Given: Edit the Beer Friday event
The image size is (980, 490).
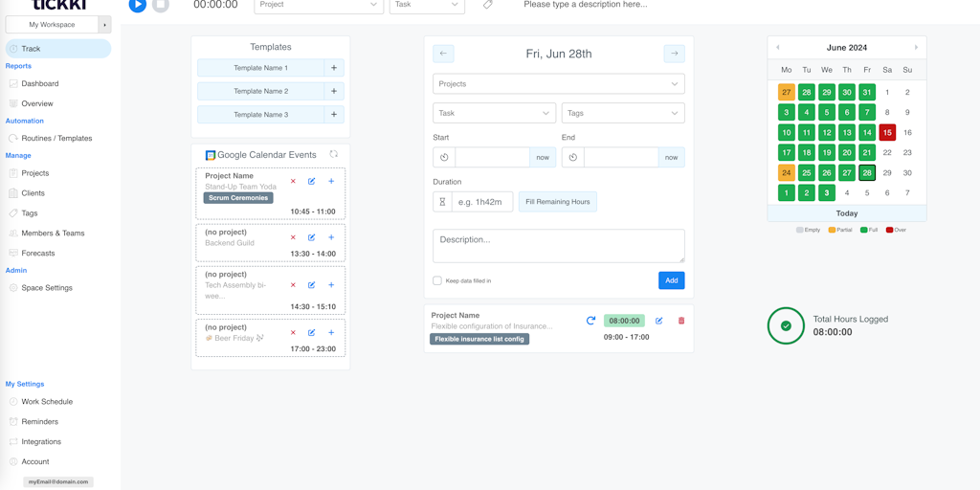Looking at the screenshot, I should coord(311,332).
